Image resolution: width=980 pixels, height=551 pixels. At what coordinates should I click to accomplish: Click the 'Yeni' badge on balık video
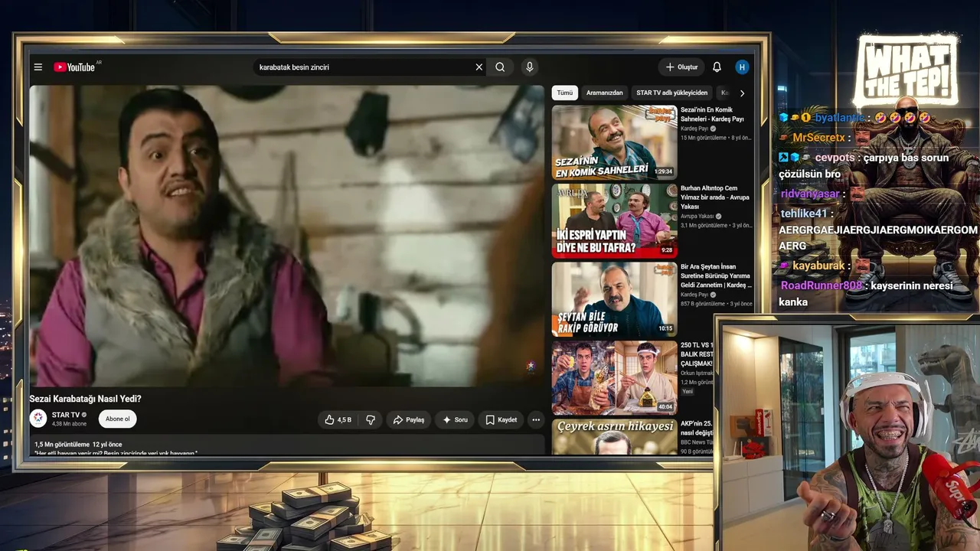tap(688, 391)
